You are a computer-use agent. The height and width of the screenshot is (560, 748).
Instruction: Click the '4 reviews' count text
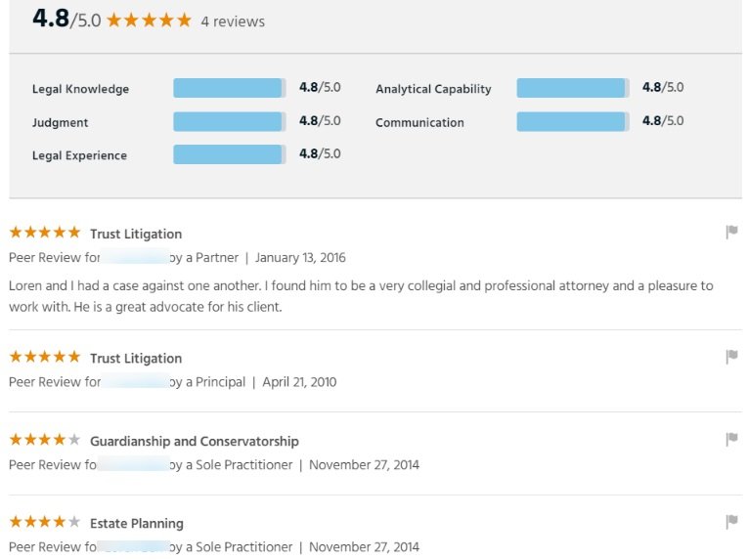click(233, 22)
